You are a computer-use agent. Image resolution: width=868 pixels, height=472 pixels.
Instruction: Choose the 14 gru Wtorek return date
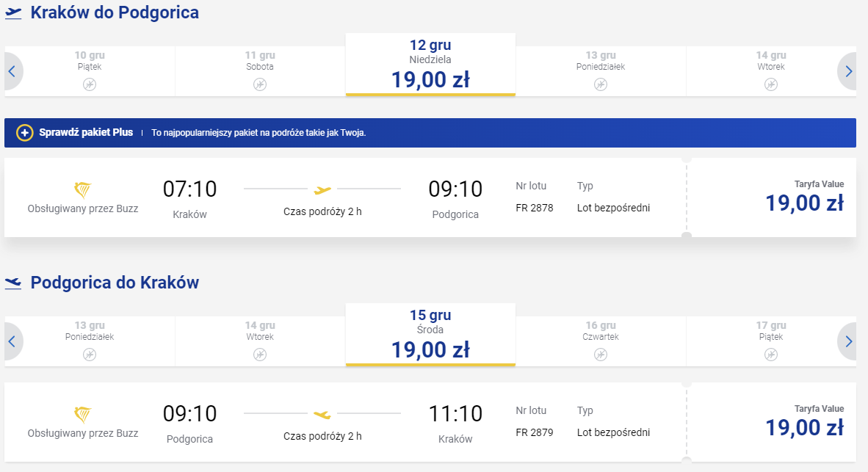click(x=260, y=341)
